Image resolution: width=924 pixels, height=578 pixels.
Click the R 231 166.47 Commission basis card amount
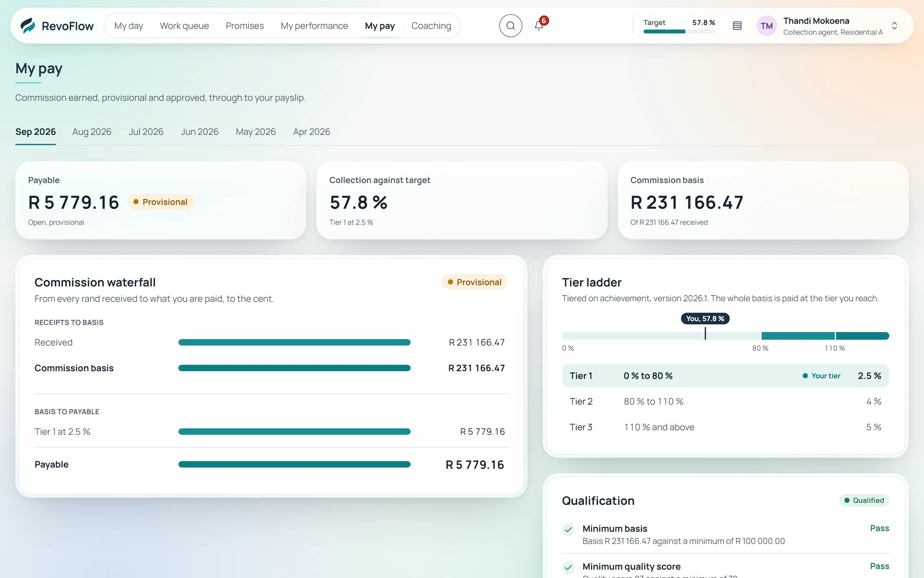coord(687,203)
